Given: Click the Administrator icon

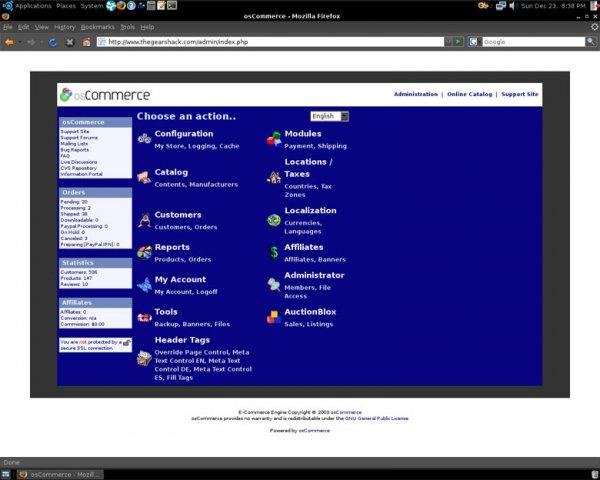Looking at the screenshot, I should click(274, 285).
